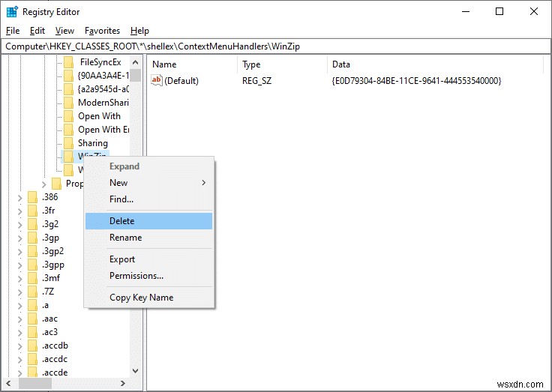Click the .386 folder icon
Image resolution: width=552 pixels, height=392 pixels.
point(32,197)
